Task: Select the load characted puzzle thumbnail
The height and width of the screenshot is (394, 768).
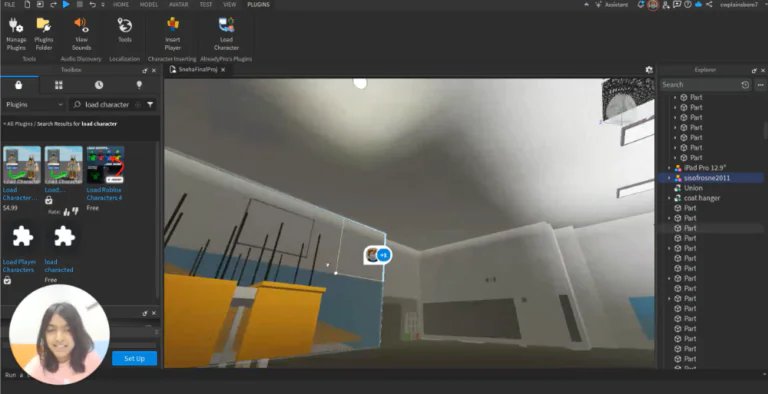Action: click(x=64, y=237)
